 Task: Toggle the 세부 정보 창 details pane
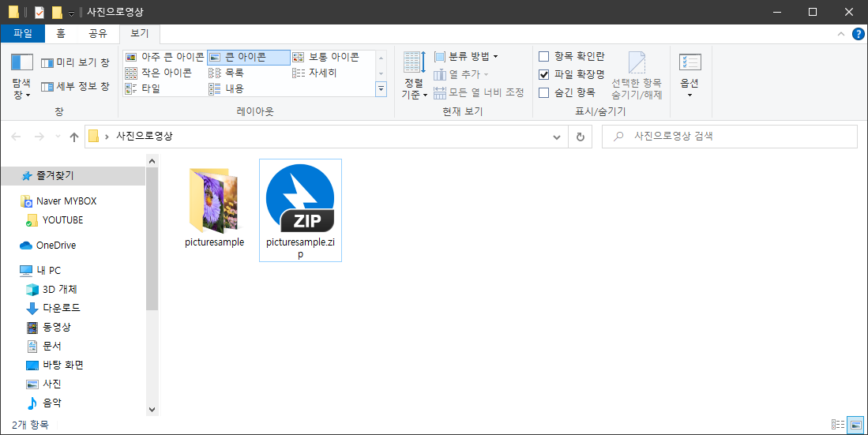(x=75, y=86)
